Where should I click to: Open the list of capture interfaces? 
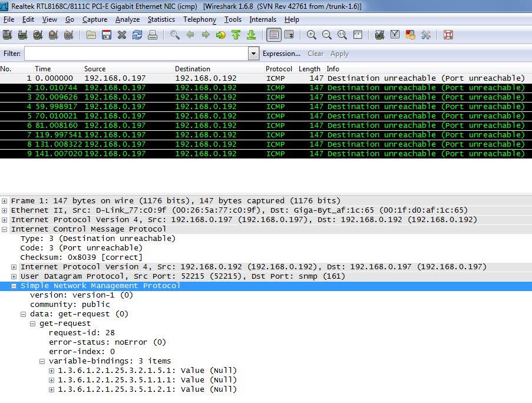pos(7,35)
